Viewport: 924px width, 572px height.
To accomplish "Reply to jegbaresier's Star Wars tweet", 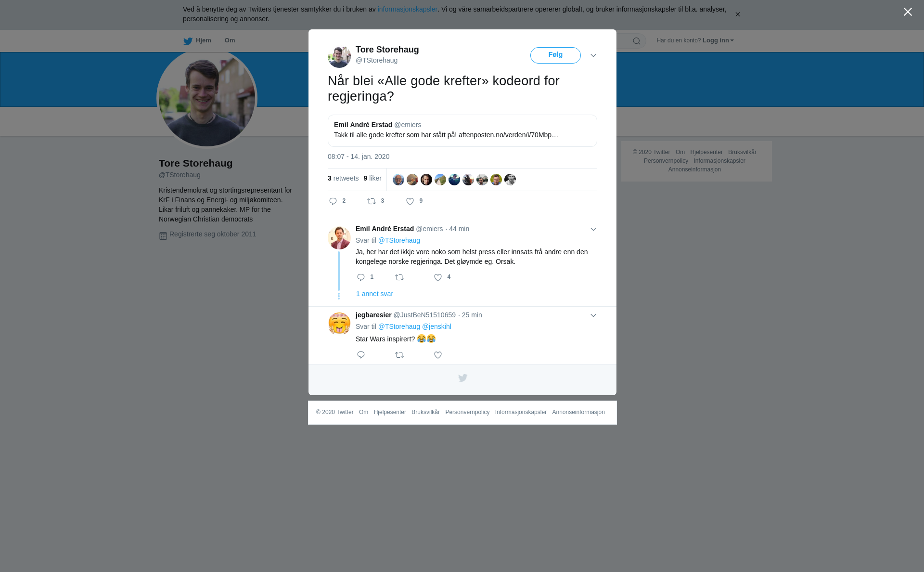I will point(361,355).
